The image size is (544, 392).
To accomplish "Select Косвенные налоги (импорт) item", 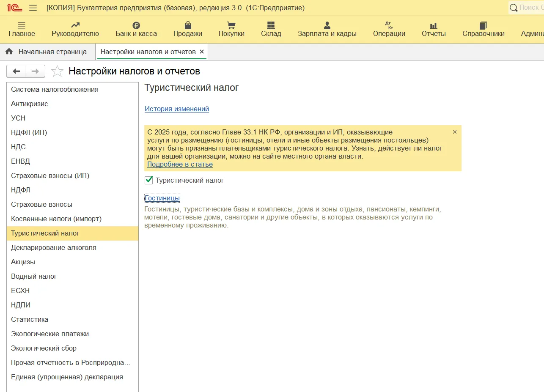I will click(72, 219).
